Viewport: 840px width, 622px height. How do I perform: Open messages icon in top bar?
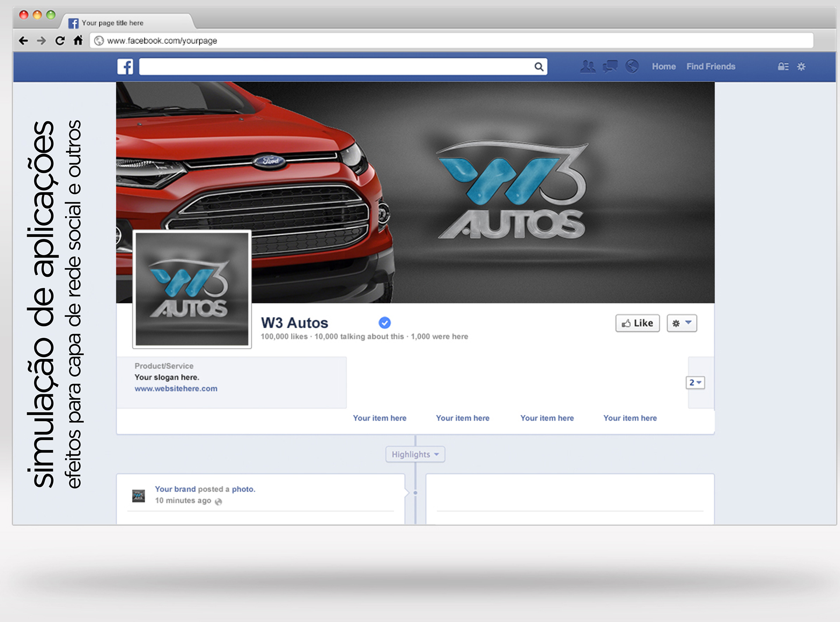point(610,67)
